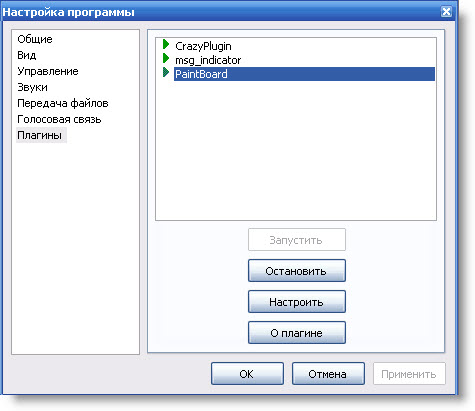Click Настроить to configure the plugin
475x411 pixels.
pos(297,302)
